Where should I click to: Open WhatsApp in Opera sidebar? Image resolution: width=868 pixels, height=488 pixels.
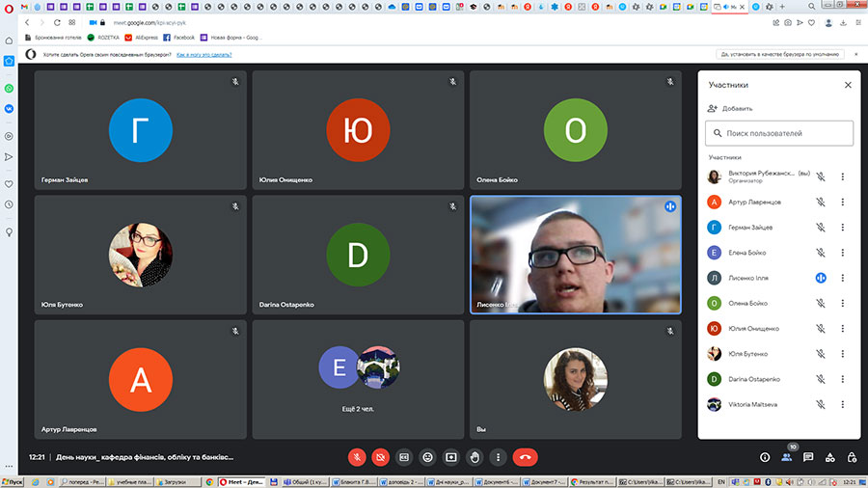[x=9, y=89]
